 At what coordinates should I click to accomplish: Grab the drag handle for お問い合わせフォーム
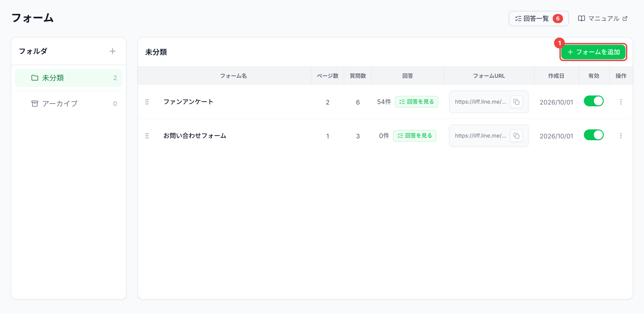pos(147,136)
